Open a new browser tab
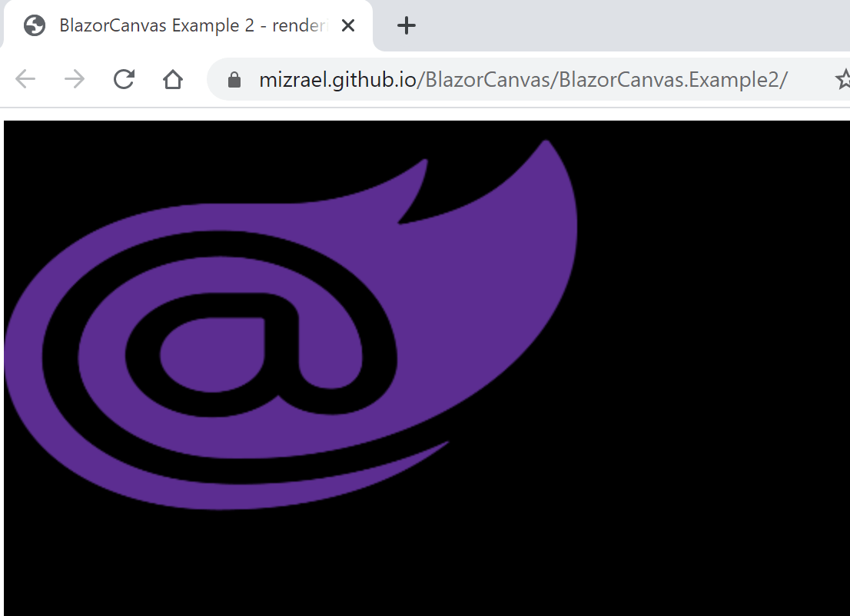Screen dimensions: 850x616 (406, 25)
